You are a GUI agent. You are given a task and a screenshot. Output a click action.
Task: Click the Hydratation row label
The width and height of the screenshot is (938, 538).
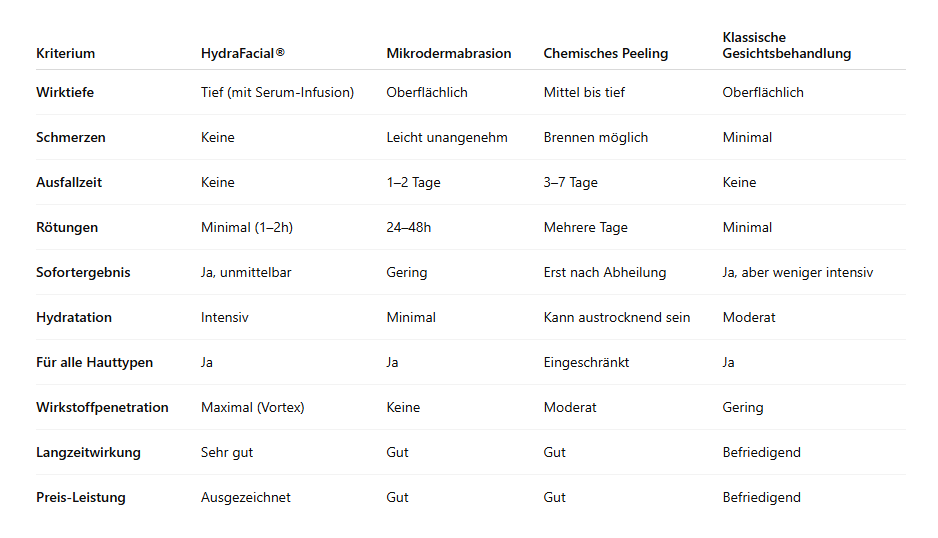[74, 317]
